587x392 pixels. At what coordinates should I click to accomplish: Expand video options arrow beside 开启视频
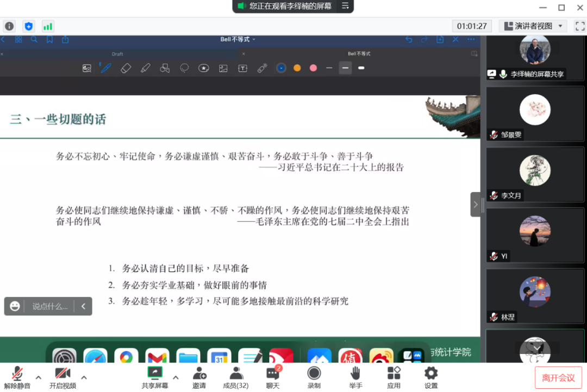pyautogui.click(x=84, y=377)
